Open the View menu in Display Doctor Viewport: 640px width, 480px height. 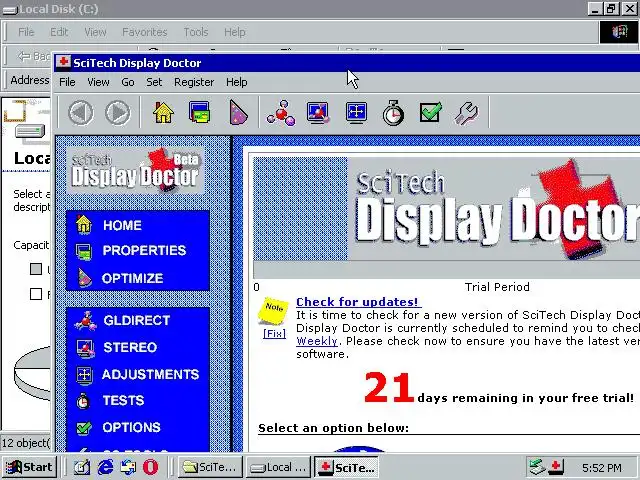coord(98,82)
